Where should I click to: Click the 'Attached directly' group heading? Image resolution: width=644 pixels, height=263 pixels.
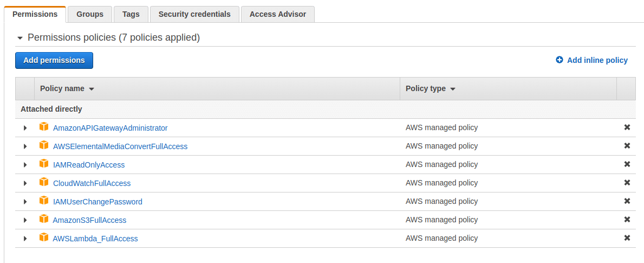51,110
